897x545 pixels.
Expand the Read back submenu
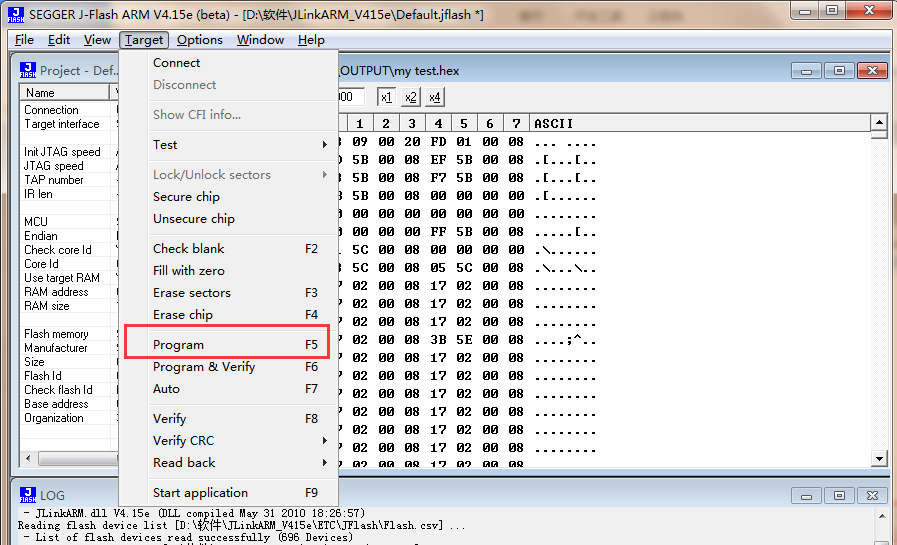(x=229, y=463)
